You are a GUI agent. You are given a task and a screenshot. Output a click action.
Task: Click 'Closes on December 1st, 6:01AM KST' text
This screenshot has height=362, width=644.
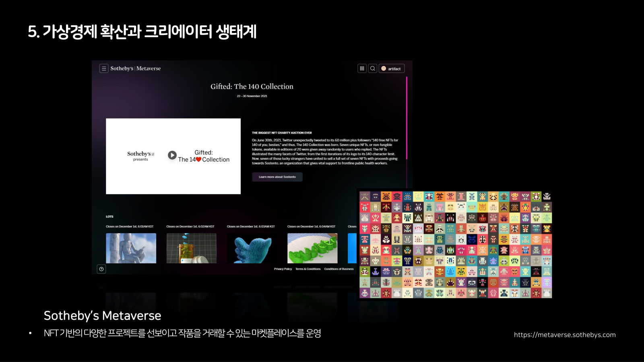130,226
